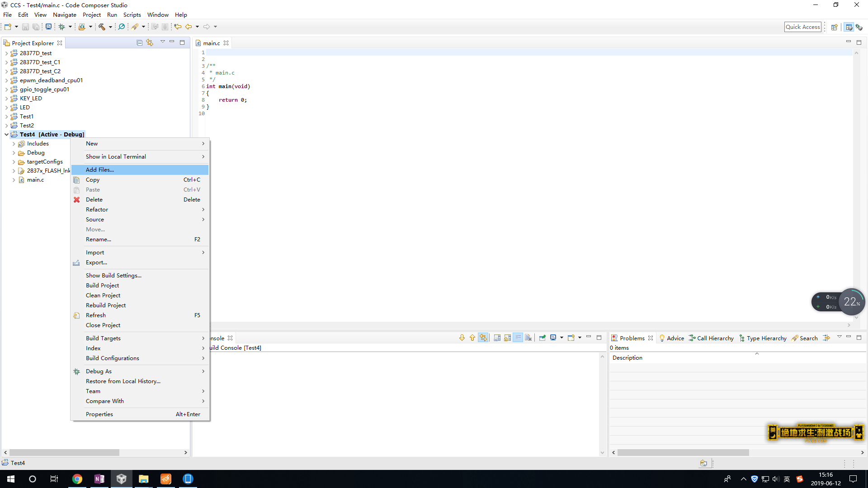Open the Chrome icon in taskbar

pos(77,479)
